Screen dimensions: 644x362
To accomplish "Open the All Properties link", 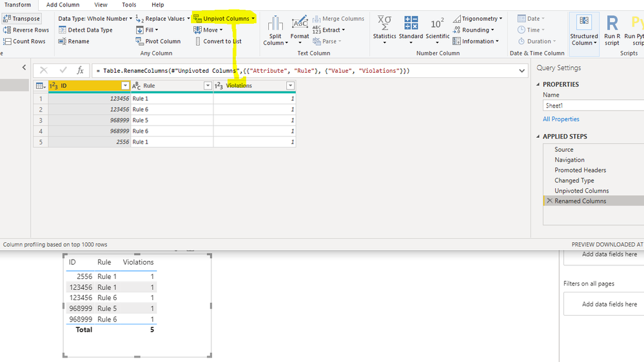I will coord(561,119).
